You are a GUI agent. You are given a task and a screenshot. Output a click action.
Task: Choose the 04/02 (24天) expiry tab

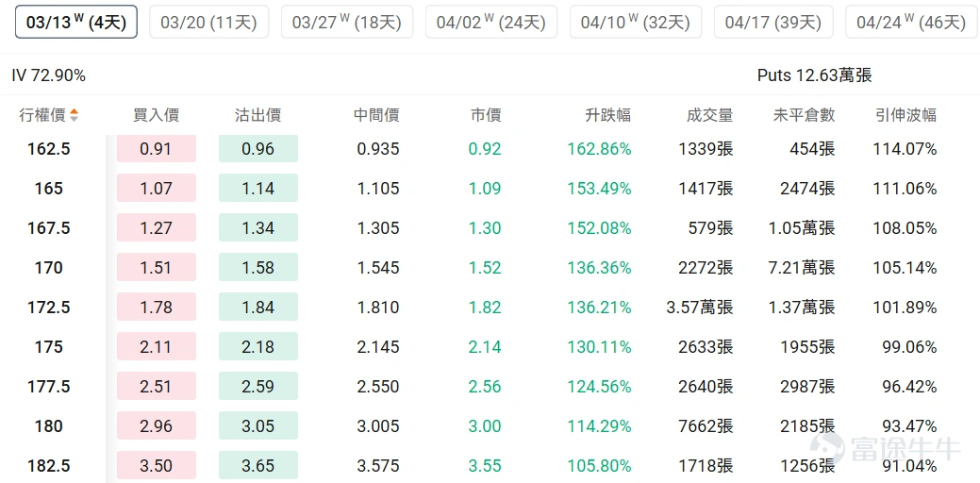coord(491,23)
